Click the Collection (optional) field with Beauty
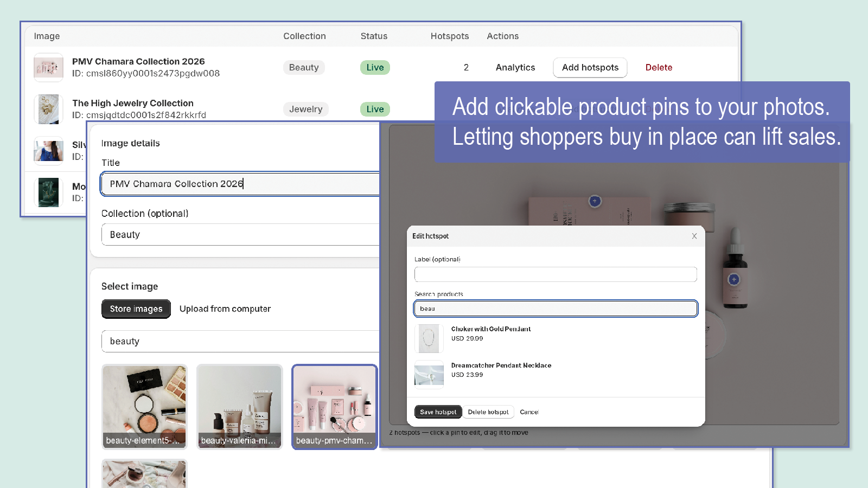 (240, 235)
